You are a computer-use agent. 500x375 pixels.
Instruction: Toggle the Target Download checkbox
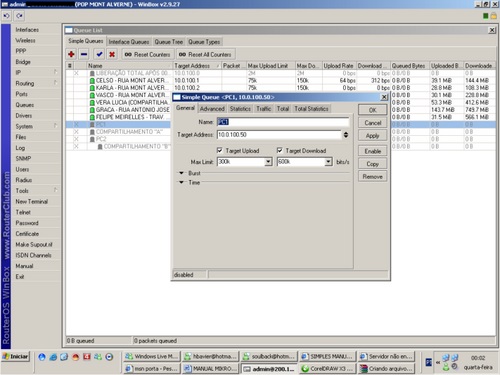coord(280,150)
